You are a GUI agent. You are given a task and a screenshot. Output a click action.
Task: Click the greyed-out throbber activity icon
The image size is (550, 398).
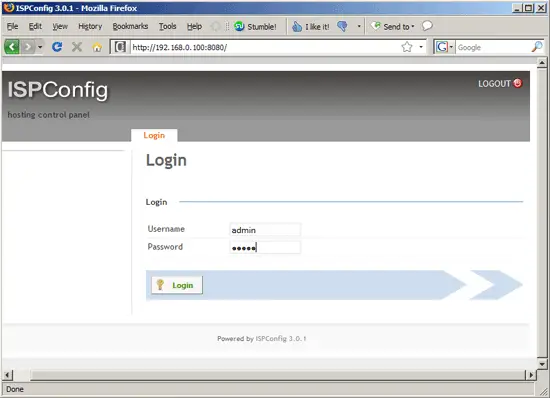tap(215, 26)
